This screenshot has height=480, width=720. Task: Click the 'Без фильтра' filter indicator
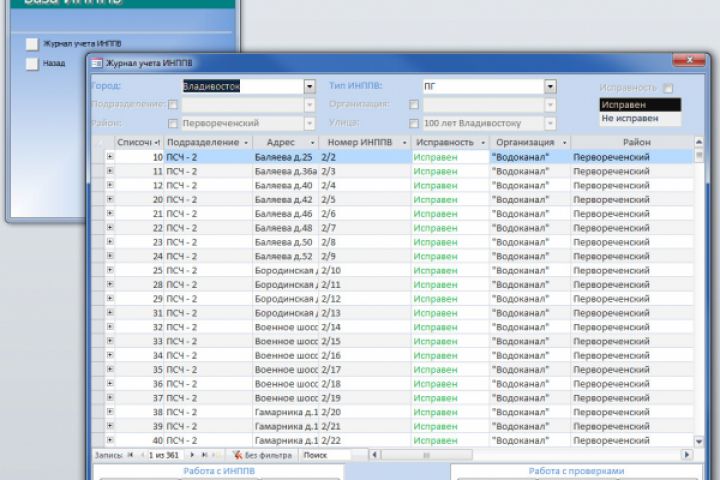point(263,455)
